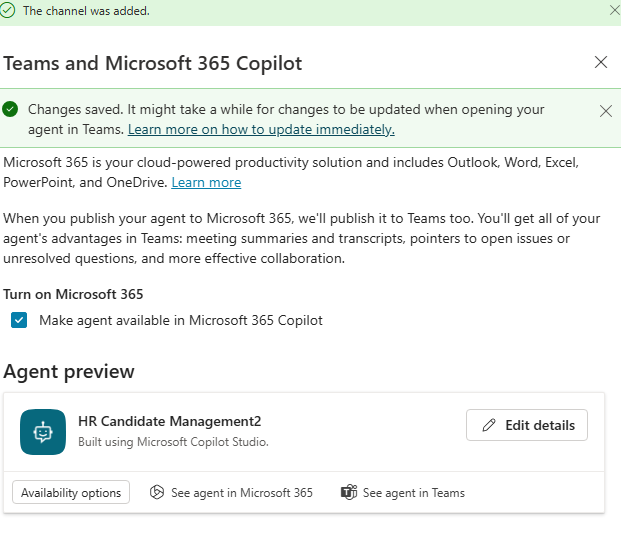Viewport: 621px width, 533px height.
Task: Click the 'Turn on Microsoft 365' label
Action: click(73, 294)
